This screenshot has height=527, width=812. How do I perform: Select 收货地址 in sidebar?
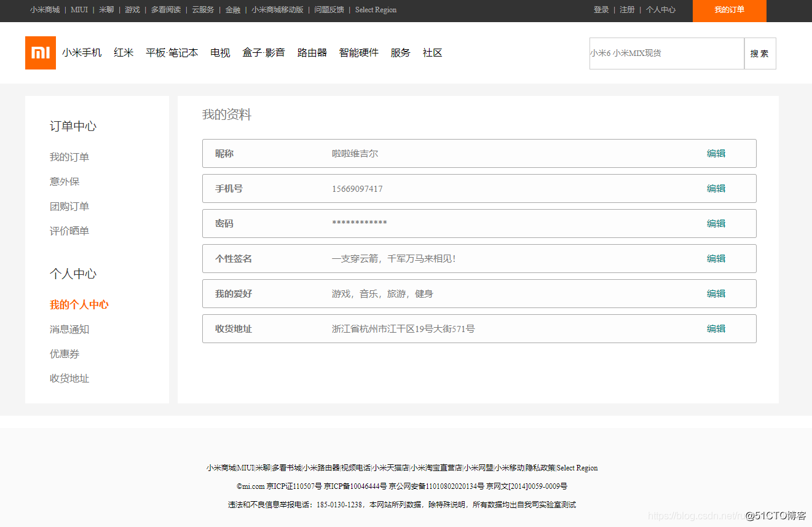pos(69,379)
